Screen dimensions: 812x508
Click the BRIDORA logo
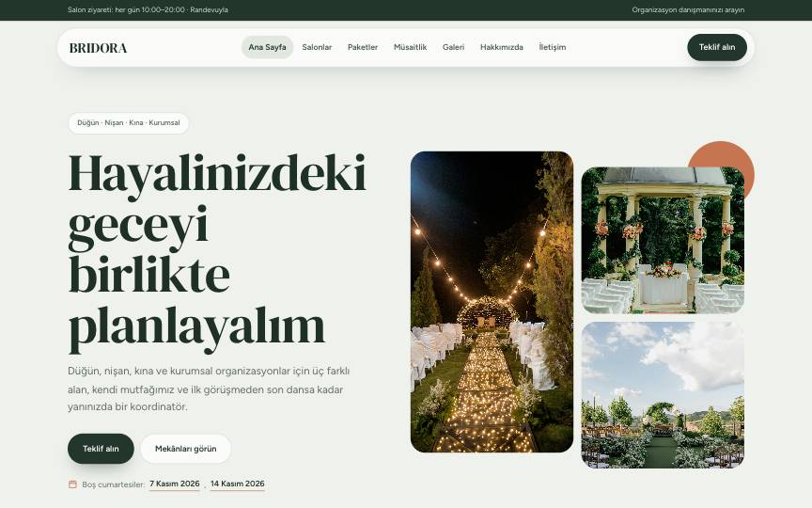tap(98, 48)
